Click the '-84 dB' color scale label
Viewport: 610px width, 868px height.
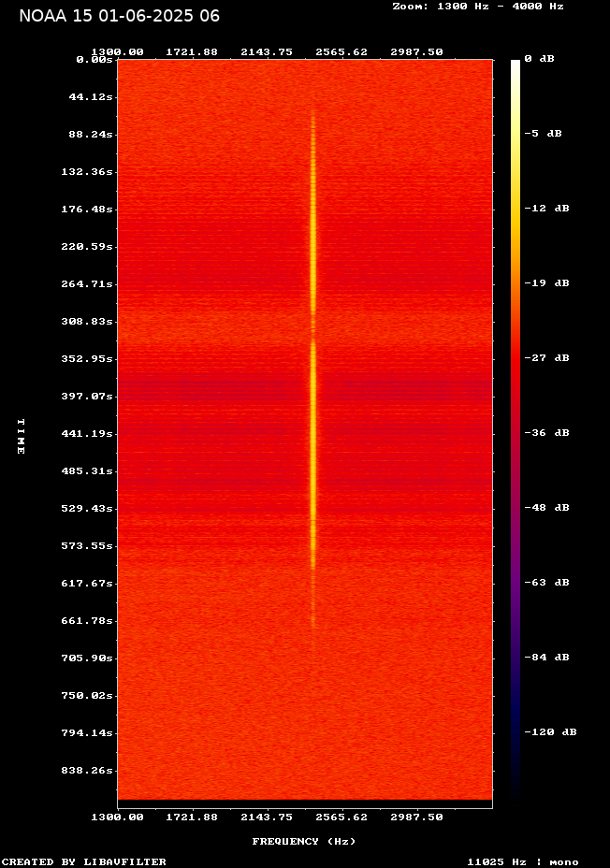click(547, 658)
